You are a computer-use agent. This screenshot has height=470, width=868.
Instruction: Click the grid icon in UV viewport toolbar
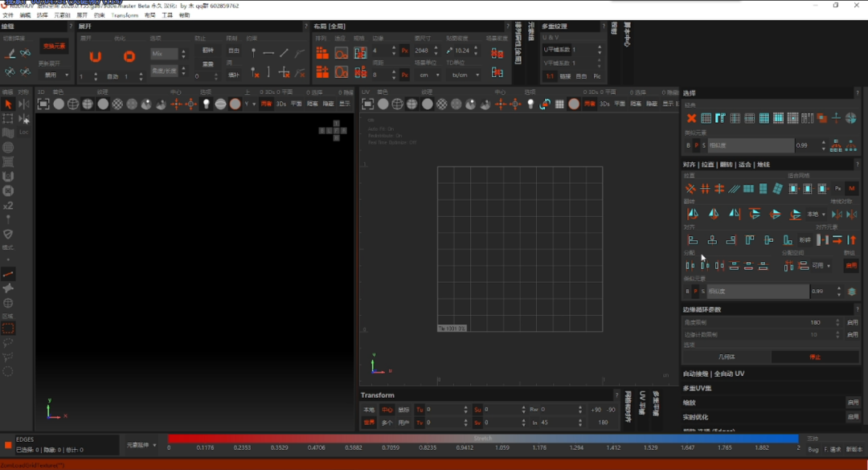coord(559,104)
